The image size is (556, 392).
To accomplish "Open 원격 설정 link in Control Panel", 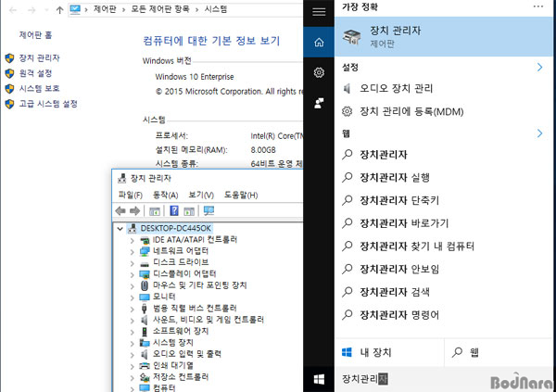I will tap(35, 73).
